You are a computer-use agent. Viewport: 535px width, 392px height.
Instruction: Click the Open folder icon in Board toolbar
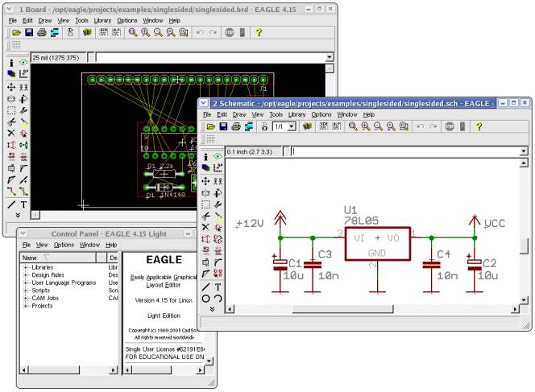click(16, 33)
